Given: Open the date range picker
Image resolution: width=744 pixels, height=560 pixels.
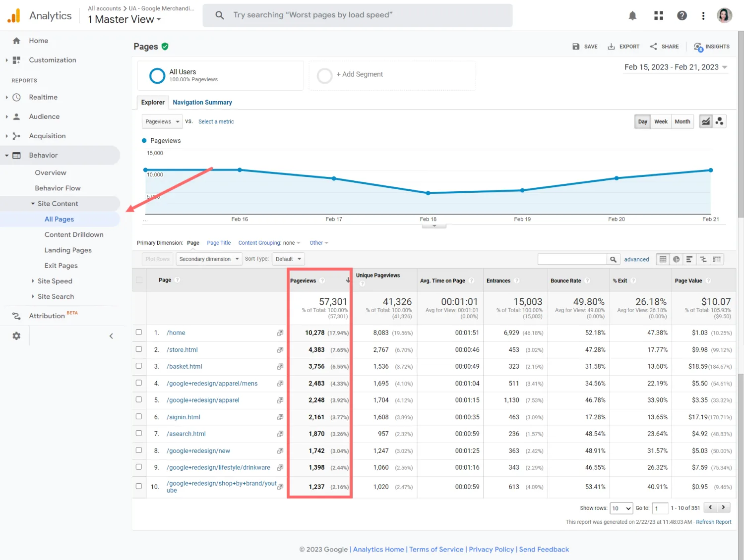Looking at the screenshot, I should click(x=676, y=67).
